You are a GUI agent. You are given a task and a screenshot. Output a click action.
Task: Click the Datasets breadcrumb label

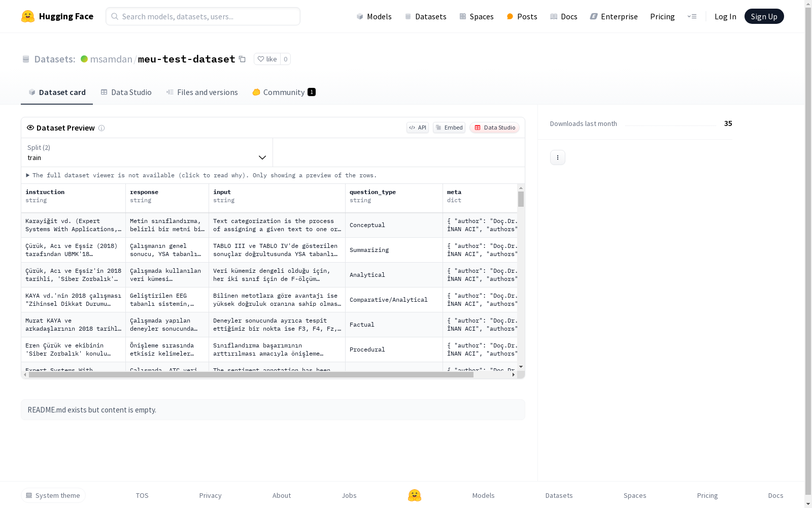pyautogui.click(x=54, y=59)
